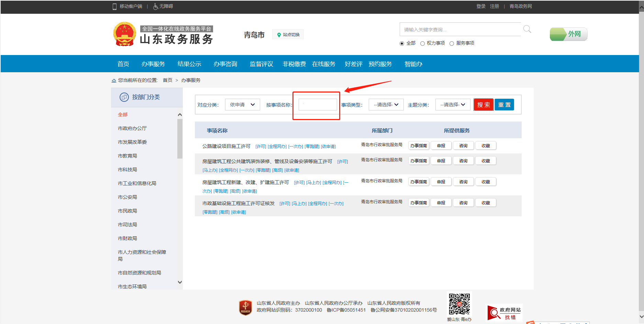Image resolution: width=644 pixels, height=324 pixels.
Task: Open the 办事服务 navigation menu
Action: tap(153, 64)
